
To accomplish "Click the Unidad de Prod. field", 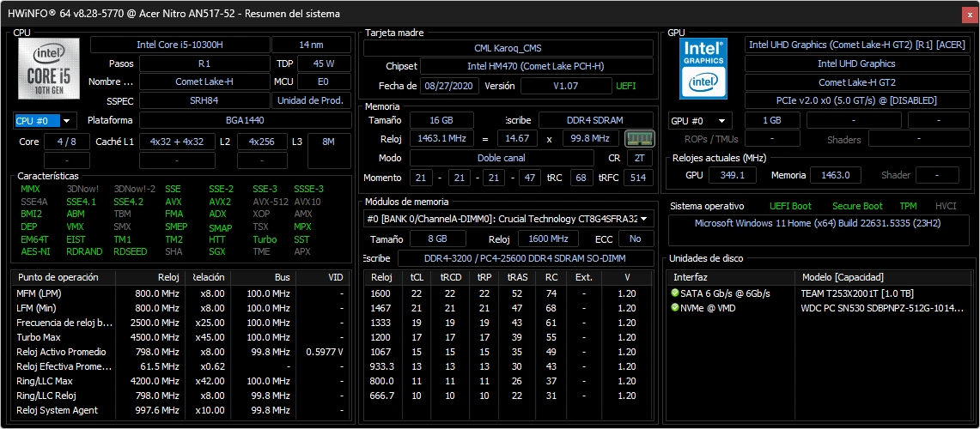I will click(x=311, y=100).
